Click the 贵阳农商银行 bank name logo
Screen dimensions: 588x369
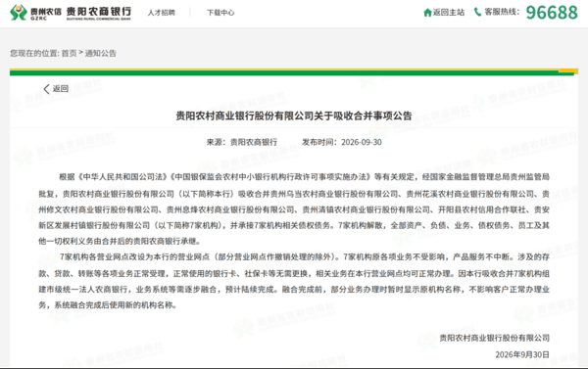99,13
